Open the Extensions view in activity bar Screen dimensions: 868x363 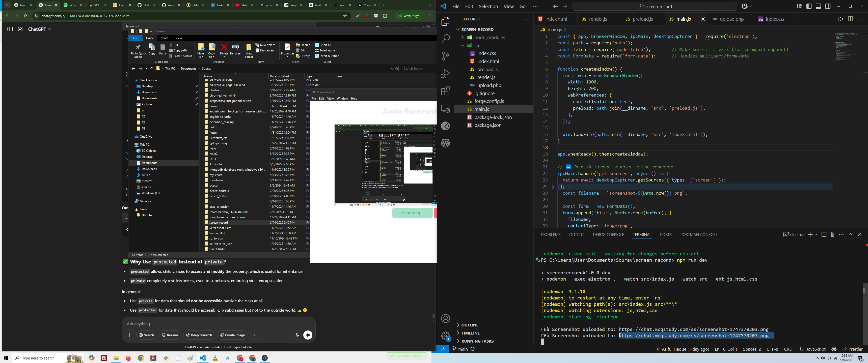coord(445,91)
